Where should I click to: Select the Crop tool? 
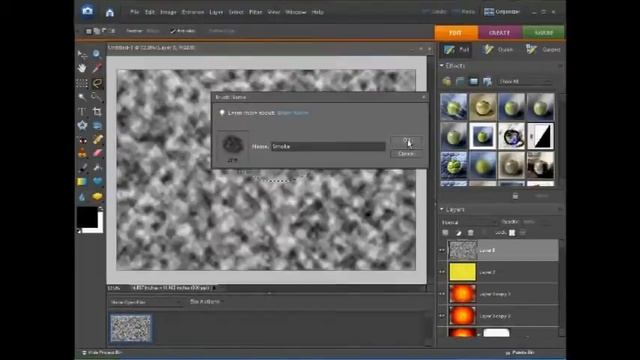pyautogui.click(x=97, y=111)
